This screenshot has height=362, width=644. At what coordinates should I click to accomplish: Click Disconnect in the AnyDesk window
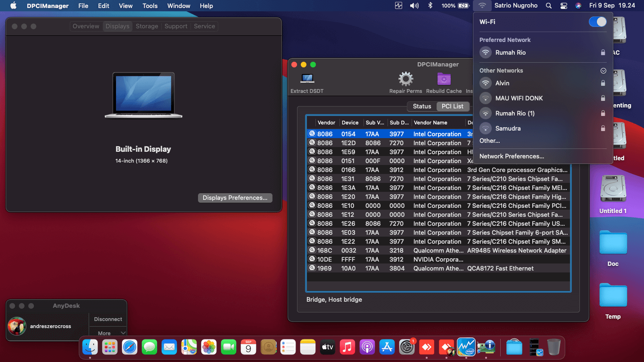coord(108,319)
